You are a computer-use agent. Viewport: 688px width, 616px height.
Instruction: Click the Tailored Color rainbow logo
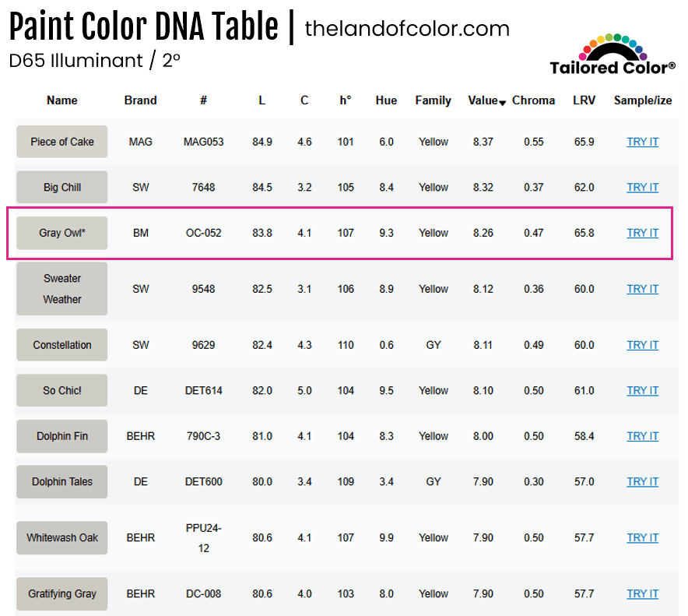pos(613,54)
